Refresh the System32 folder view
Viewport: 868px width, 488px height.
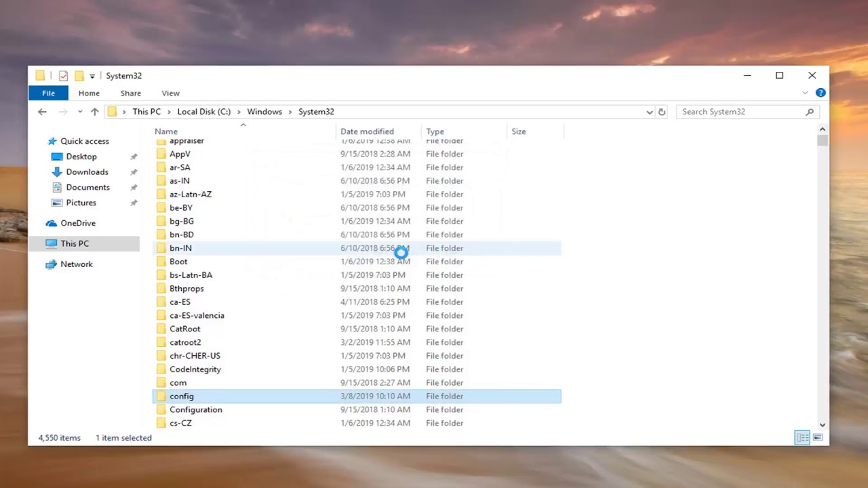[662, 112]
